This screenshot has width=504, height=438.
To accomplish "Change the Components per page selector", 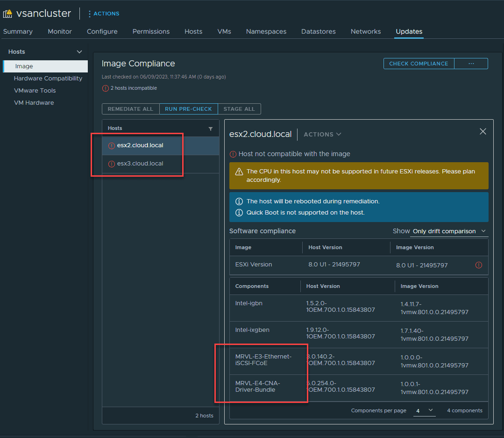I will (x=424, y=410).
